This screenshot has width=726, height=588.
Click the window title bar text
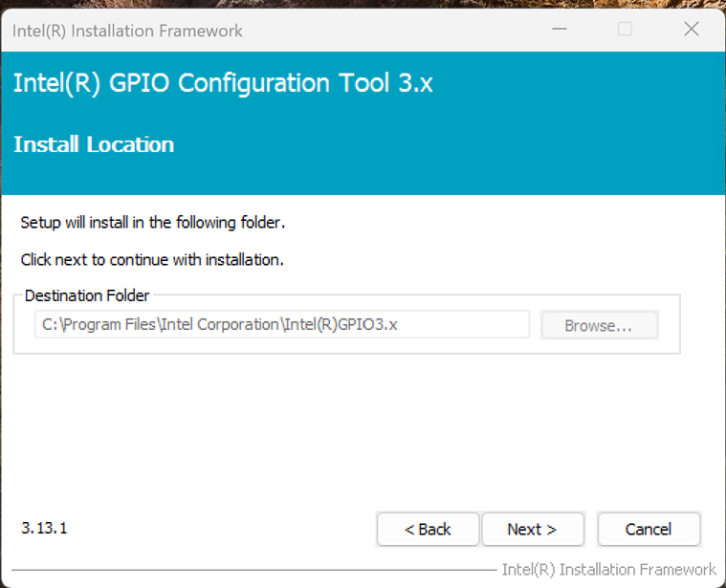127,31
